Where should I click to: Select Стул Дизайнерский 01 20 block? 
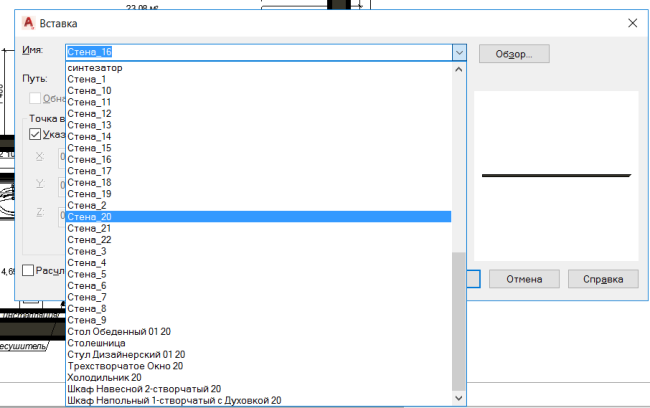[126, 354]
